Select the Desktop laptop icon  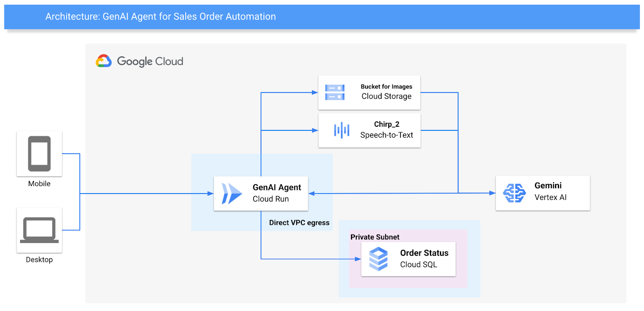tap(39, 230)
